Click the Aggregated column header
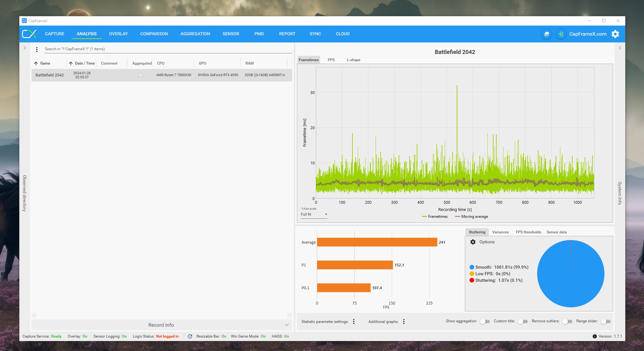 142,63
